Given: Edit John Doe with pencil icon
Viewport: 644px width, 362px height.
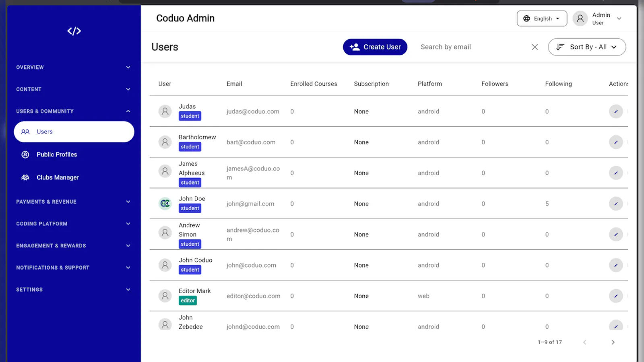Looking at the screenshot, I should coord(616,204).
